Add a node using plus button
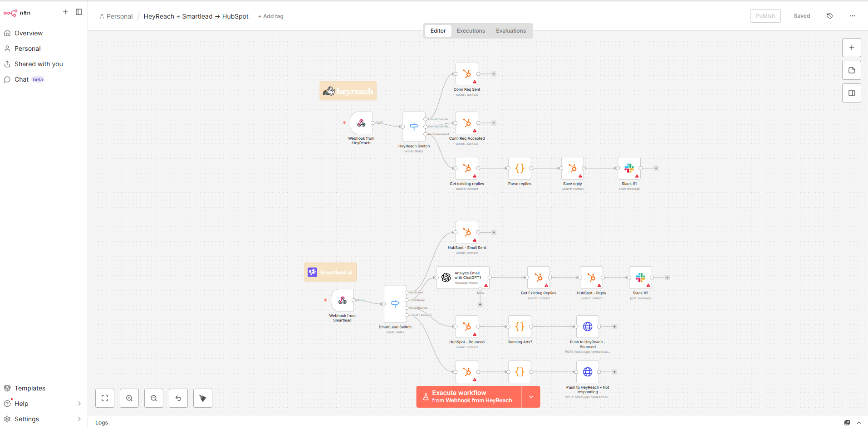 pyautogui.click(x=852, y=48)
